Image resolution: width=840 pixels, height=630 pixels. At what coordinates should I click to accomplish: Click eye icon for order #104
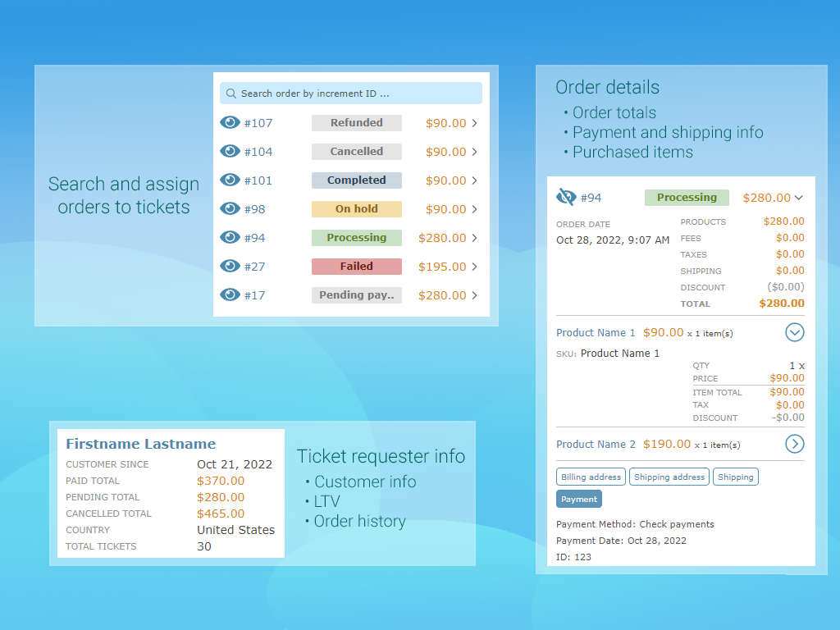coord(230,152)
